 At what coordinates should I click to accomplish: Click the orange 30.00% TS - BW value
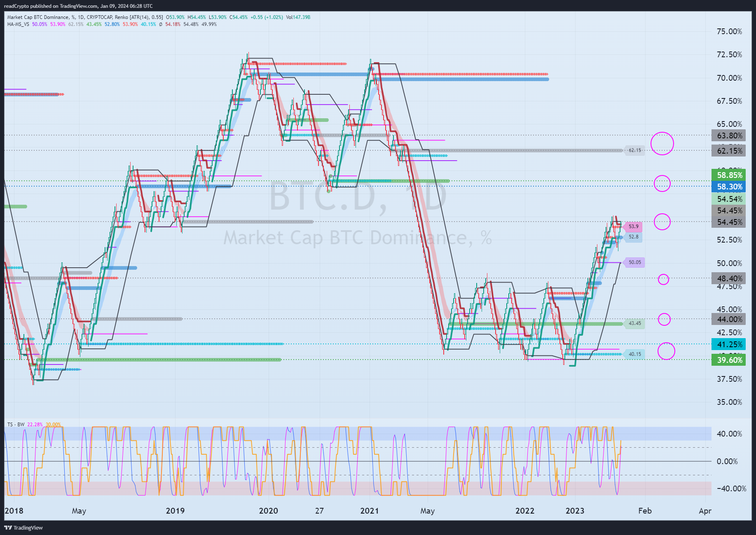pyautogui.click(x=53, y=425)
